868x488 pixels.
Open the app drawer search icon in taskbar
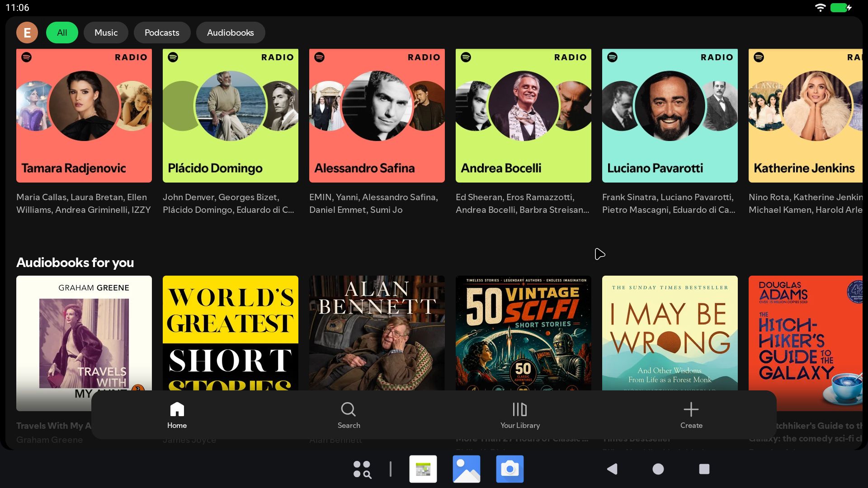[362, 469]
